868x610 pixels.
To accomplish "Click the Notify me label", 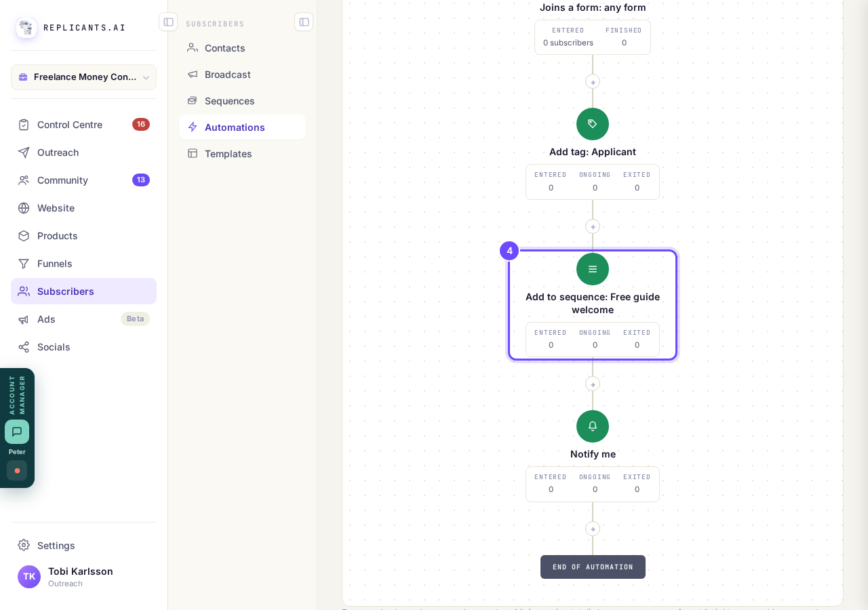I will click(593, 454).
